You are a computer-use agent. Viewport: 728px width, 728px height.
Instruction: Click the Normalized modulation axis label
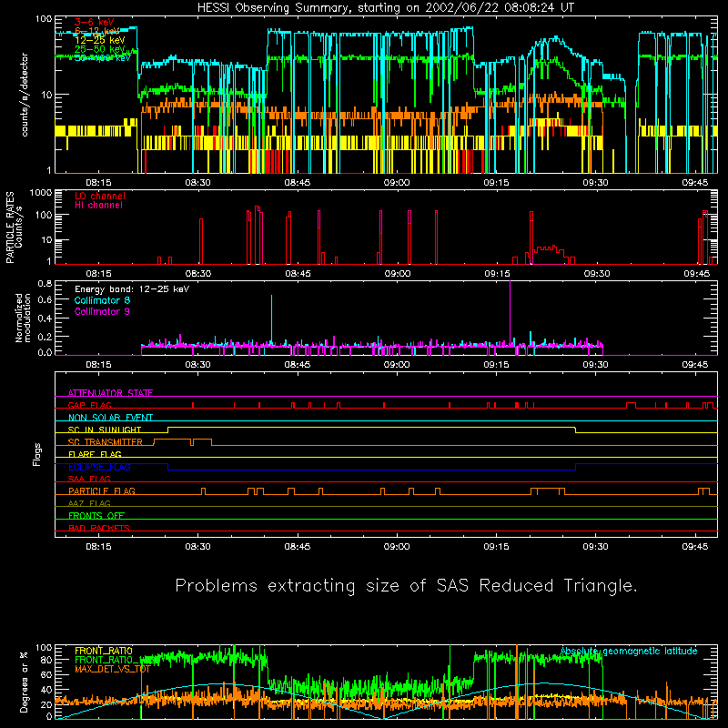23,318
